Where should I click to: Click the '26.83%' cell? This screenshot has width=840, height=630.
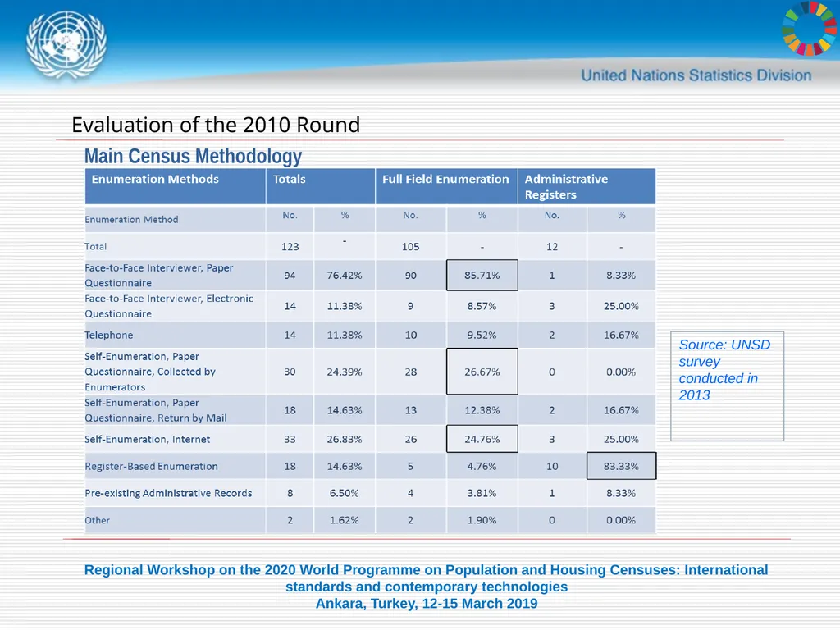coord(345,440)
